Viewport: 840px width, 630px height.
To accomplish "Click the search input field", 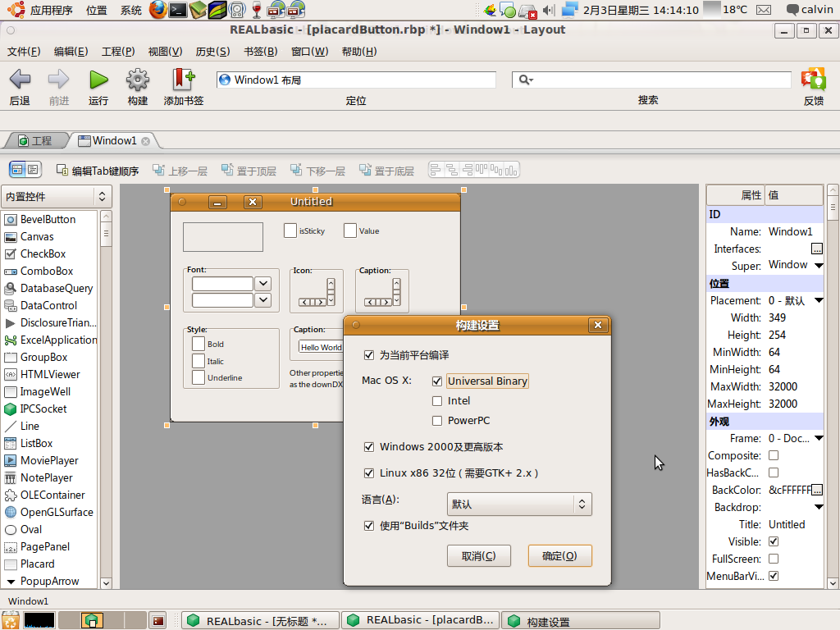I will click(651, 80).
